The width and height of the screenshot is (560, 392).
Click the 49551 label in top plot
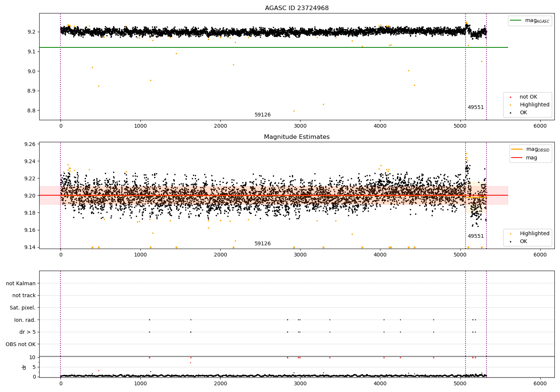(x=476, y=108)
